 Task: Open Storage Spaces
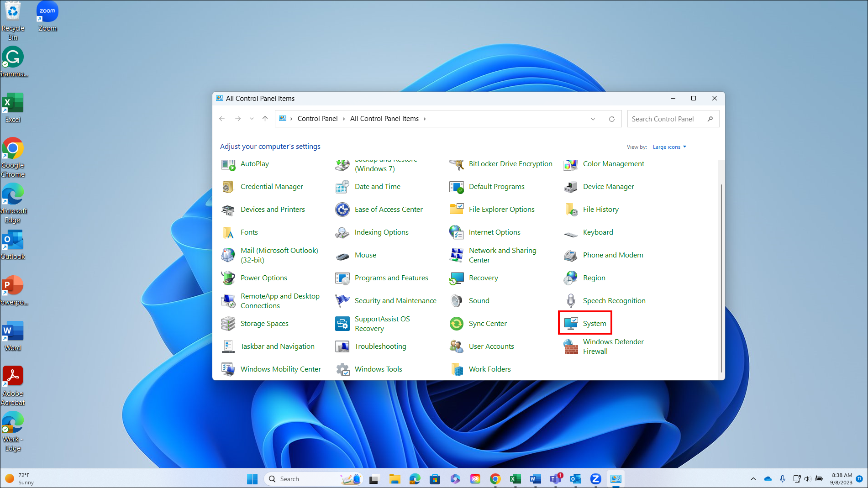tap(264, 323)
